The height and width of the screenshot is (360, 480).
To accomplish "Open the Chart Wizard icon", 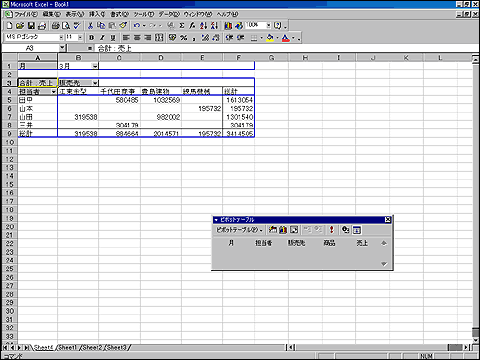I will pos(228,26).
